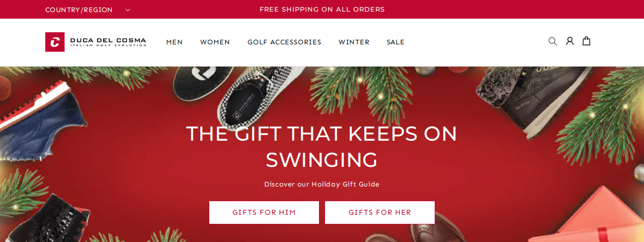This screenshot has width=644, height=242.
Task: Expand the Country/Region chevron arrow
Action: point(128,10)
